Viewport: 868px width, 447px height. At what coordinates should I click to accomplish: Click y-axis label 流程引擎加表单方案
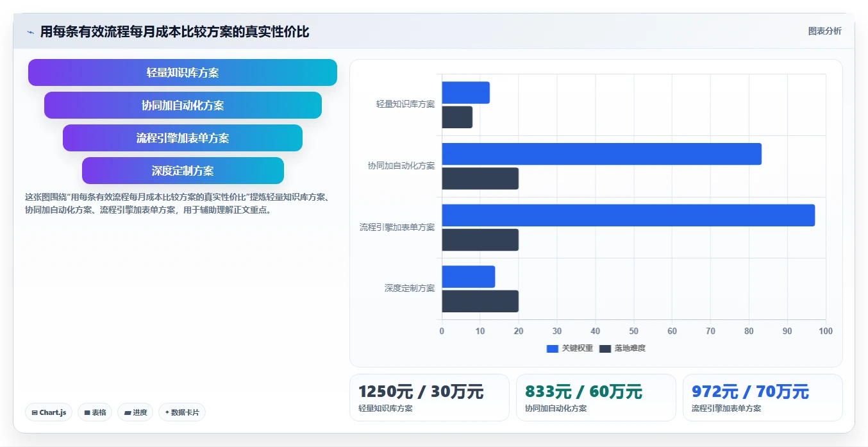point(397,227)
